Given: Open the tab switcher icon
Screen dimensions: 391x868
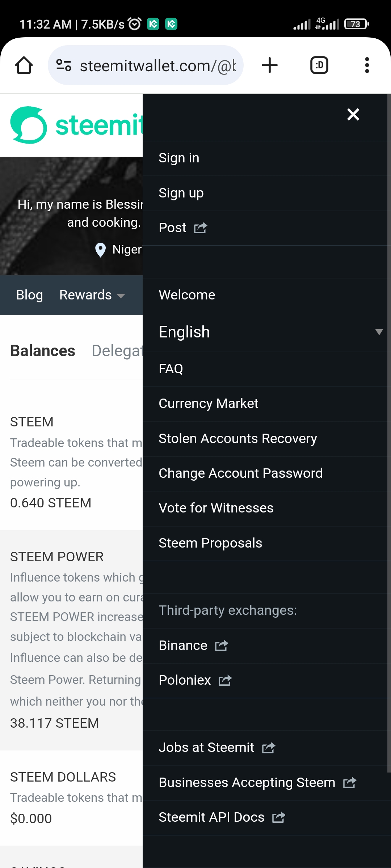Looking at the screenshot, I should [319, 65].
